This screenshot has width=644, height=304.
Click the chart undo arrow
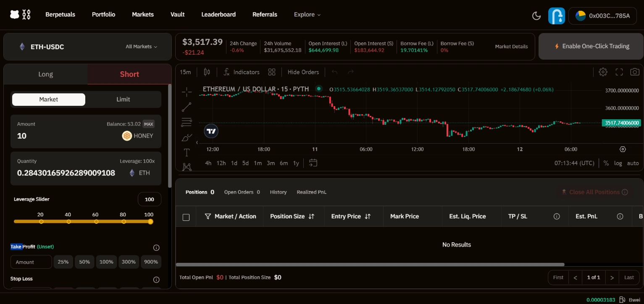coord(334,72)
